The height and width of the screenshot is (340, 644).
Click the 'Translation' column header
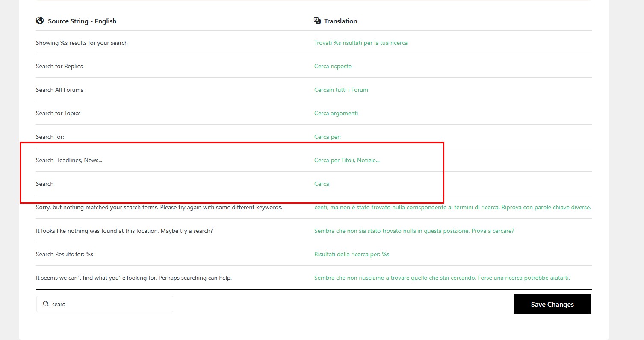[340, 21]
